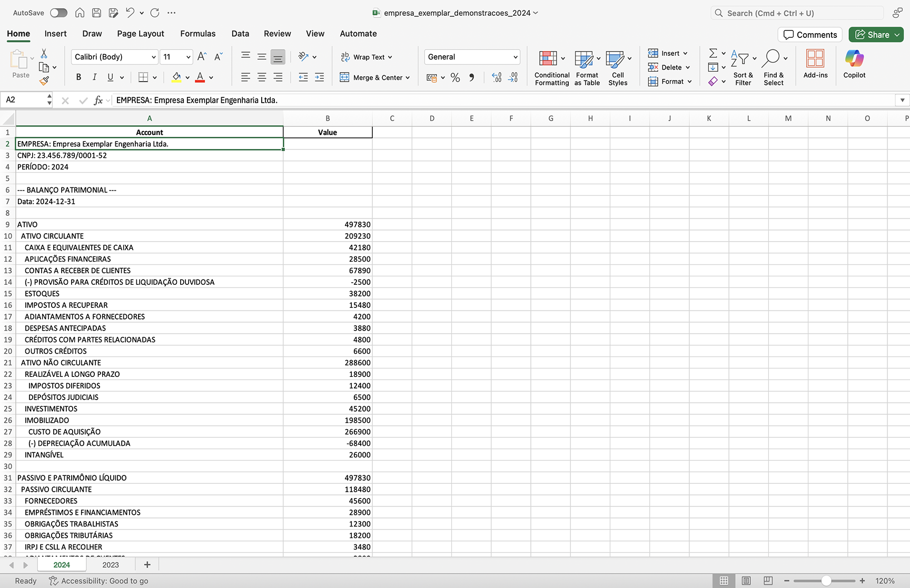Click the Search field in title bar
The image size is (910, 588).
coord(797,13)
